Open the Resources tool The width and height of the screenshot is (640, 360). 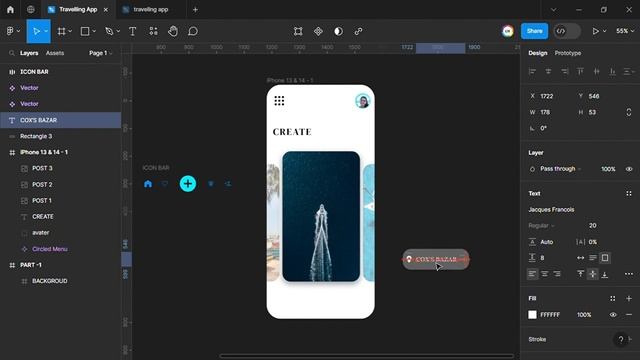(153, 31)
